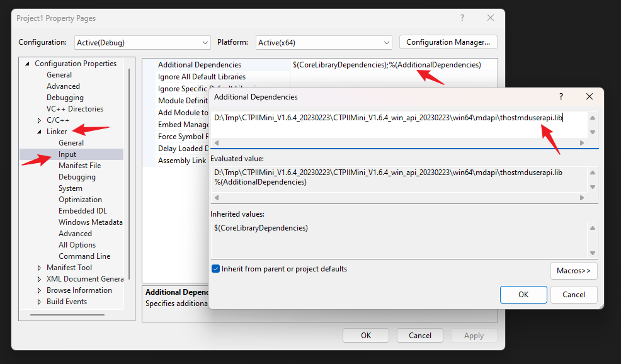Expand the Build Events node arrow

pos(39,302)
